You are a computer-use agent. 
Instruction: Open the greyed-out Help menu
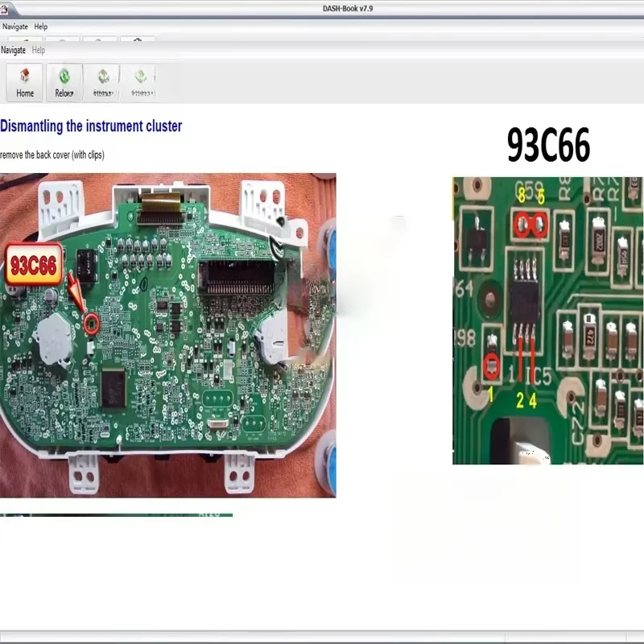(39, 50)
